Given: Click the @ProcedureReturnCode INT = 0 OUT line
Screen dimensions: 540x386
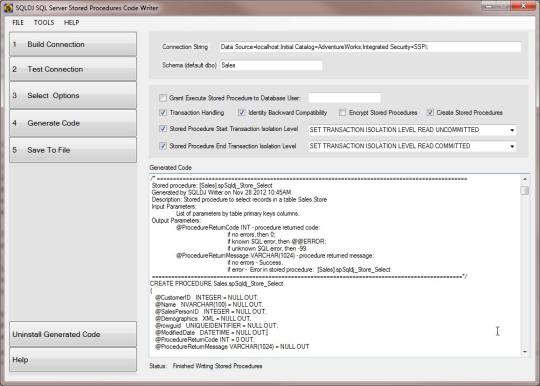Looking at the screenshot, I should [x=205, y=340].
